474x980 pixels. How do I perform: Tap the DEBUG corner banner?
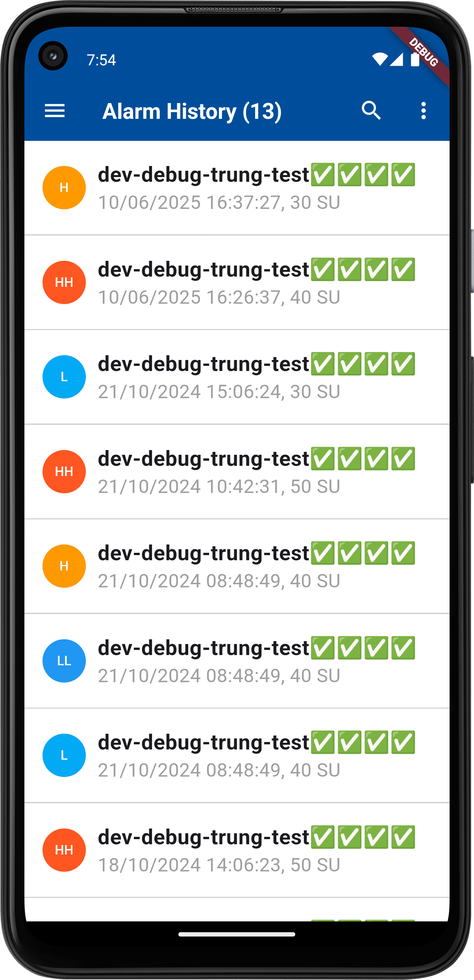click(x=423, y=53)
